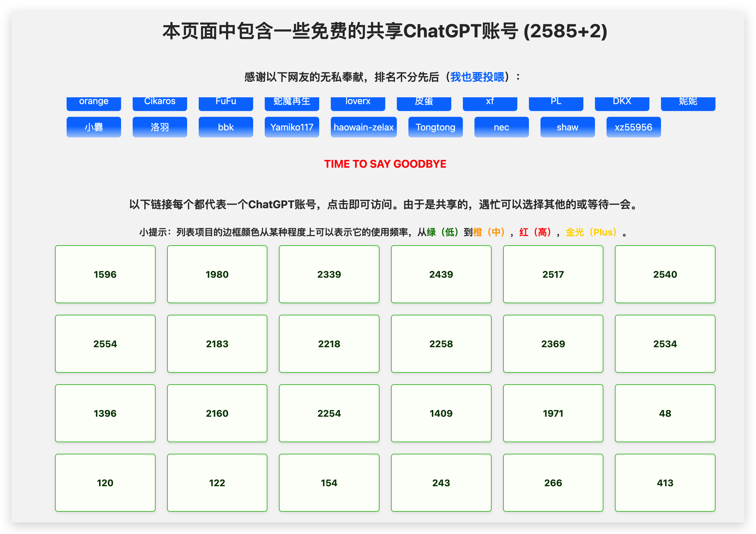Click the TIME TO SAY GOODBYE text
This screenshot has height=534, width=756.
click(385, 164)
